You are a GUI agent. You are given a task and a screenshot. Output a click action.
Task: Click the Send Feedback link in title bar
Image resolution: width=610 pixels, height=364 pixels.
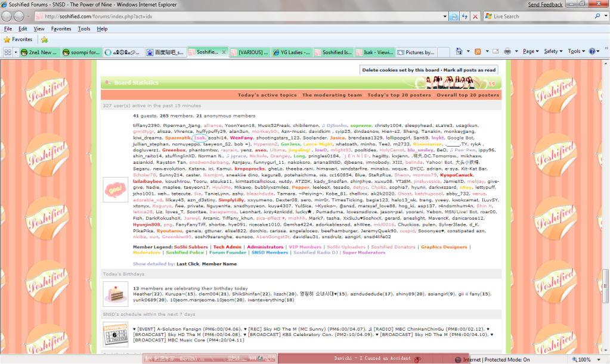coord(545,5)
